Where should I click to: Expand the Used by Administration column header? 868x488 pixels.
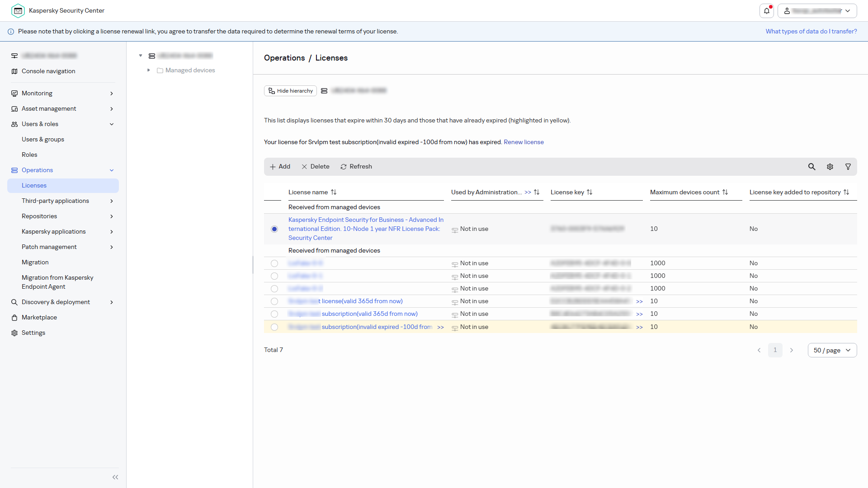point(528,192)
